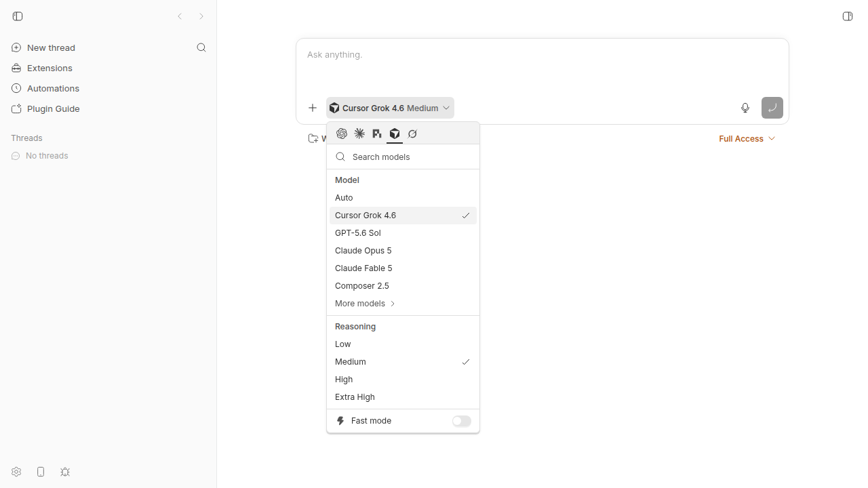Select the pixelated provider icon
This screenshot has width=868, height=488.
click(x=377, y=134)
